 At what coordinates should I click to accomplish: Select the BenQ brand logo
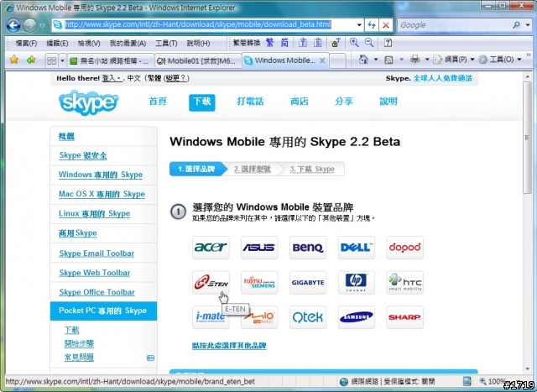click(x=308, y=248)
